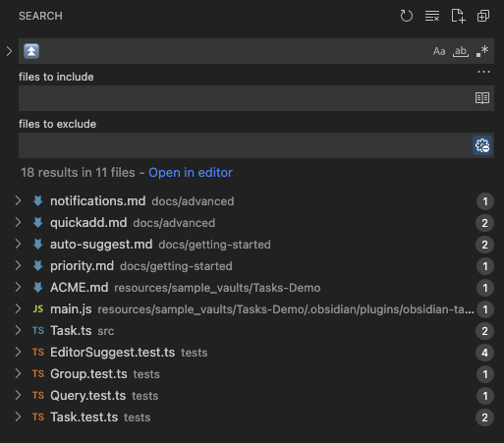
Task: Expand Task.ts results
Action: click(x=18, y=330)
